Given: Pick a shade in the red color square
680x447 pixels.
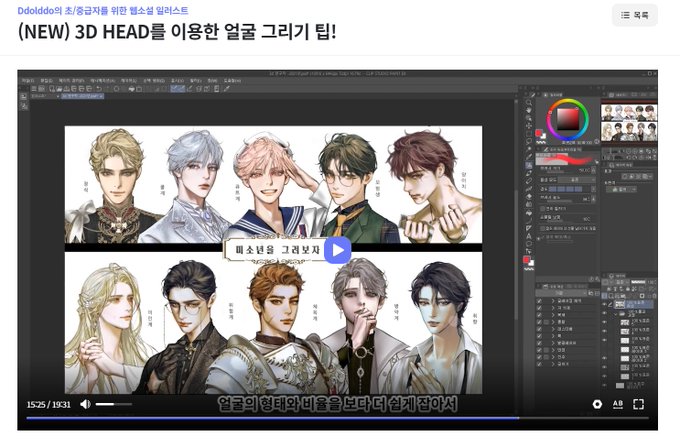Looking at the screenshot, I should pyautogui.click(x=567, y=119).
